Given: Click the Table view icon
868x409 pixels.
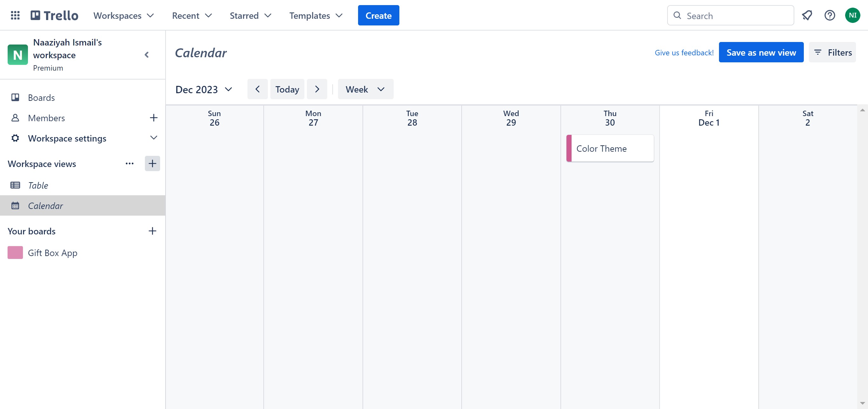Looking at the screenshot, I should pos(15,185).
